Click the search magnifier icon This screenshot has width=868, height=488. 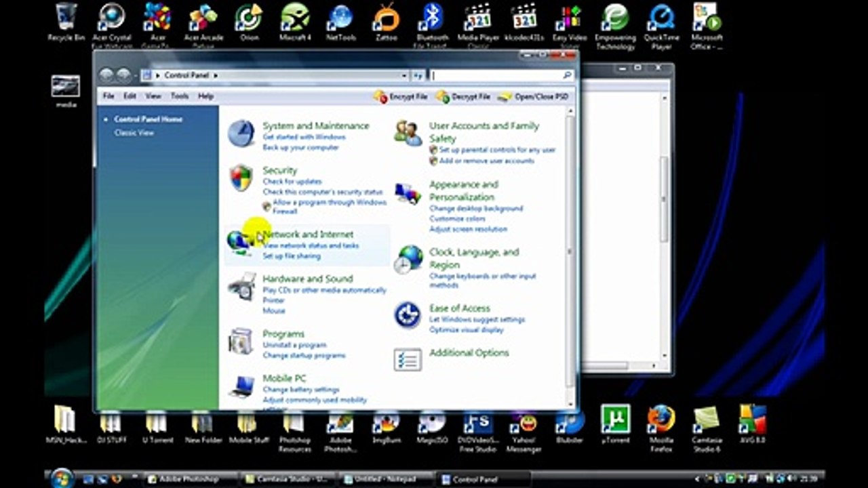568,76
